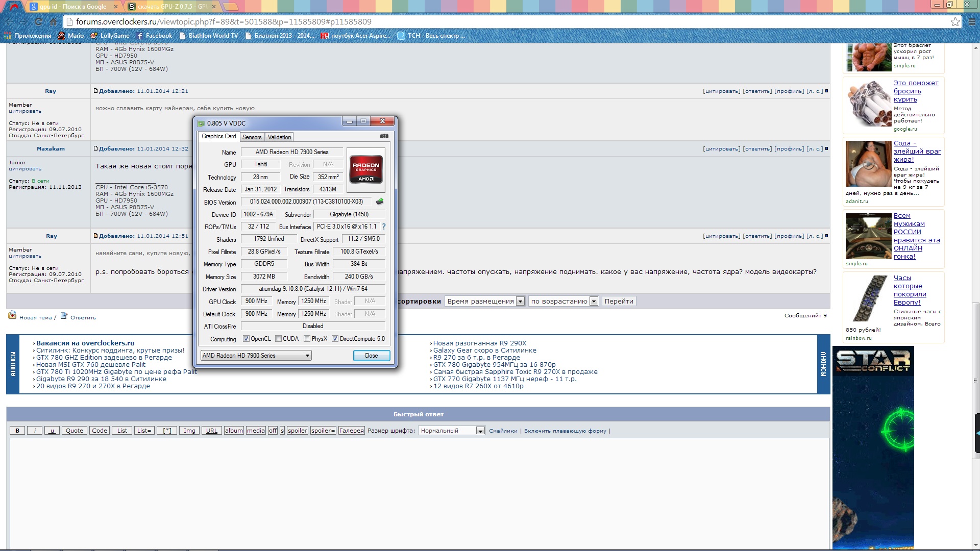This screenshot has height=551, width=980.
Task: Click the BIOS save chip icon
Action: coord(379,202)
